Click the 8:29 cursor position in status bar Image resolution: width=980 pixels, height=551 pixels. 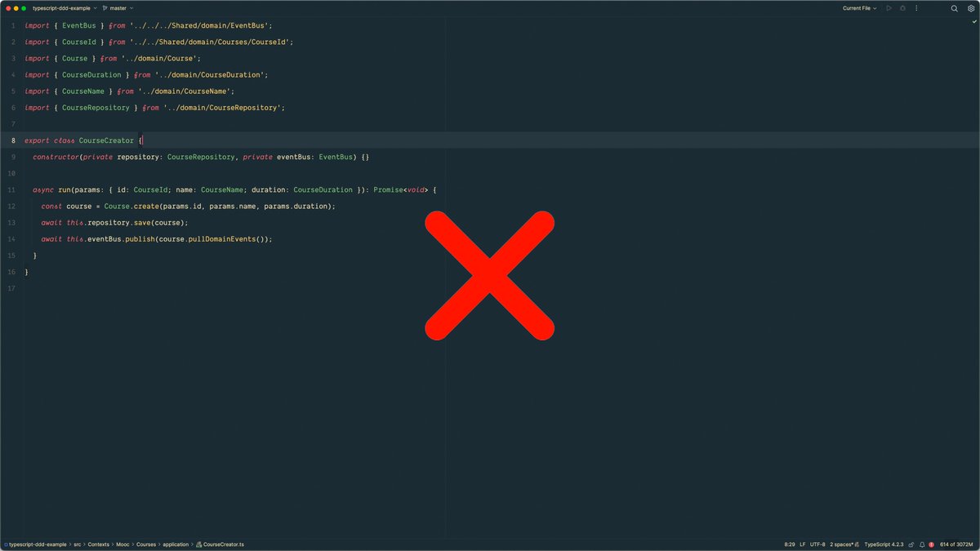[x=790, y=544]
